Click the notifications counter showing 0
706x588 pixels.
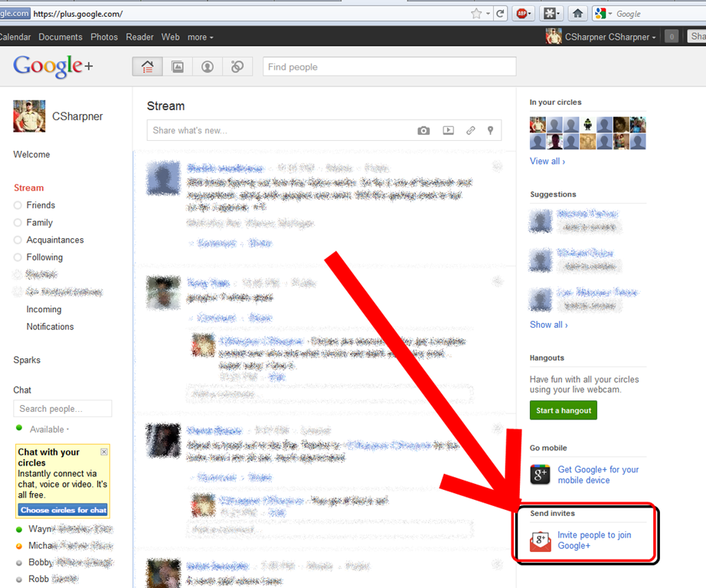coord(672,37)
